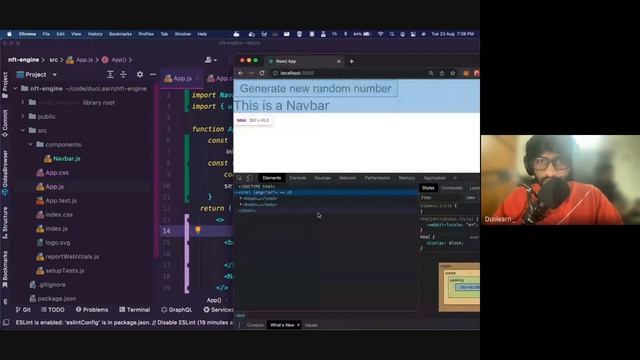Viewport: 640px width, 360px height.
Task: Open Project panel settings gear
Action: [140, 74]
